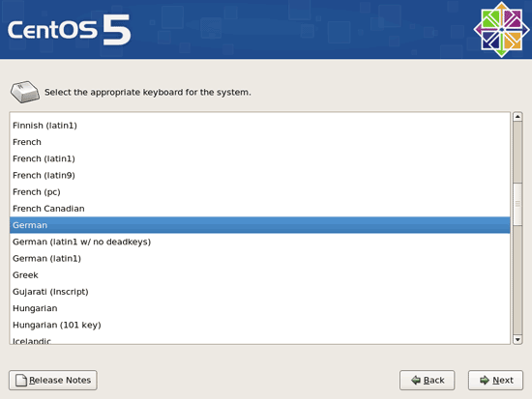This screenshot has height=399, width=532.
Task: Choose the plain Hungarian keyboard
Action: pos(260,308)
